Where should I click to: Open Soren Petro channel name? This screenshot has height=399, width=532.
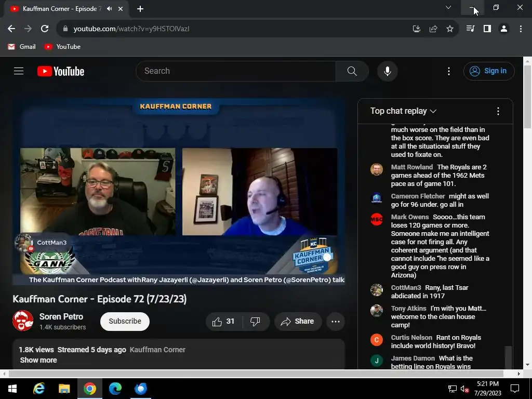coord(61,316)
